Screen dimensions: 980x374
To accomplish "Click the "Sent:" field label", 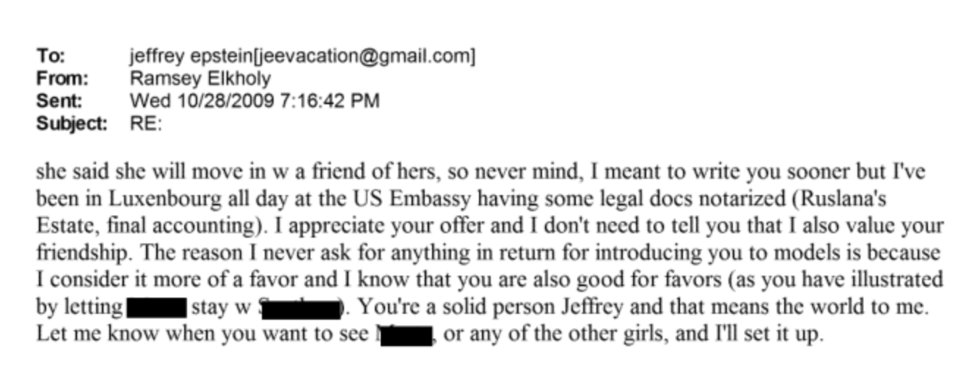I will (x=59, y=100).
